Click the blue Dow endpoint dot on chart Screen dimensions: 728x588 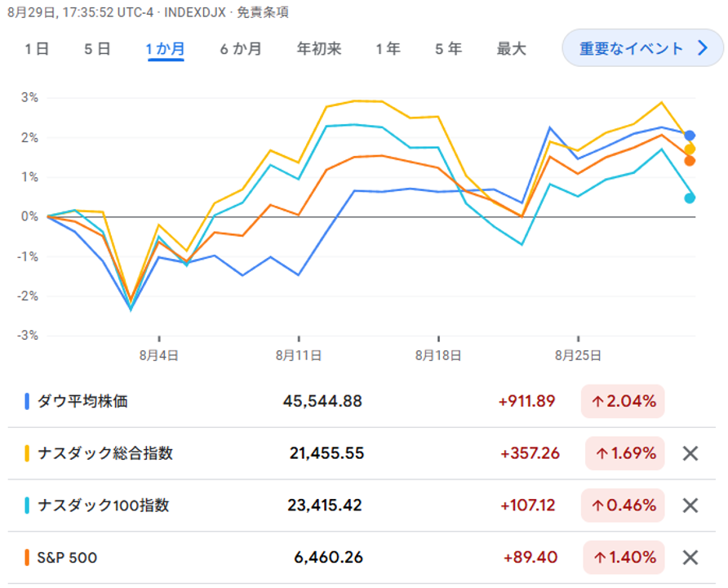point(690,136)
